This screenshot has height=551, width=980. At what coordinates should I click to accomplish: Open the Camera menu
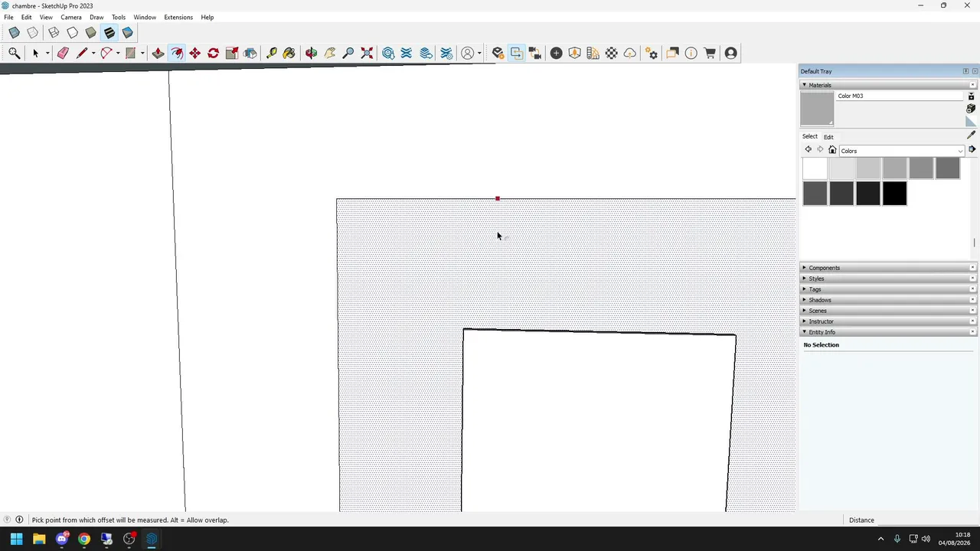pyautogui.click(x=71, y=17)
